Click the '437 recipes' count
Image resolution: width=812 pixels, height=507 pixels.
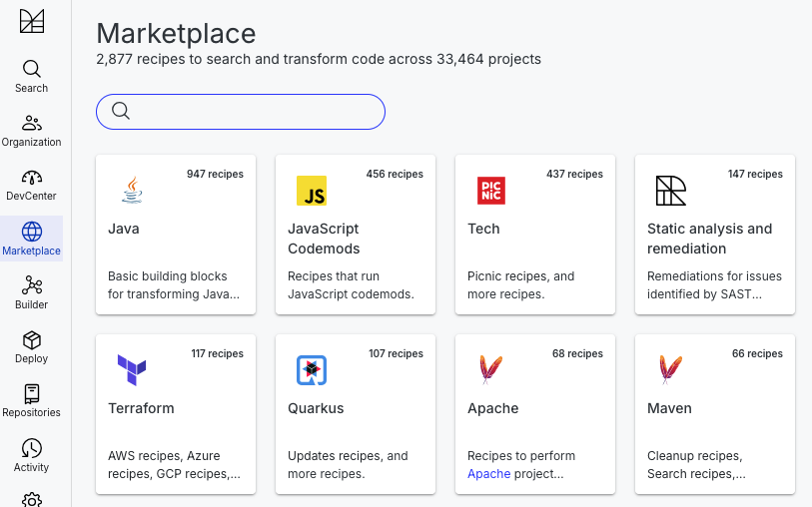tap(574, 174)
